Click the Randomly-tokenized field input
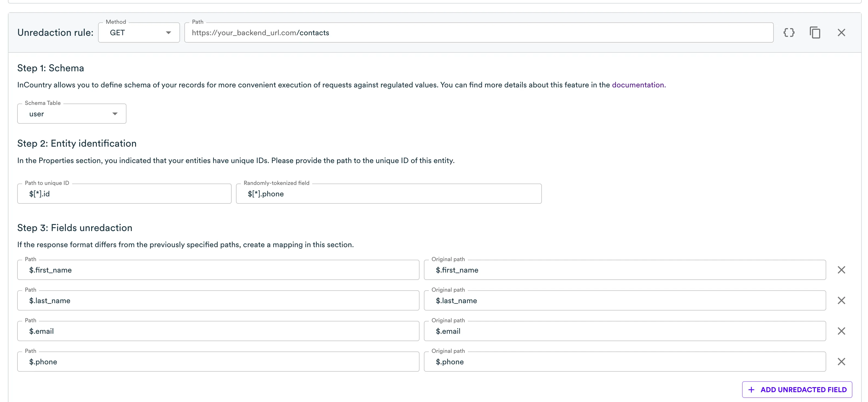The width and height of the screenshot is (868, 402). 388,194
